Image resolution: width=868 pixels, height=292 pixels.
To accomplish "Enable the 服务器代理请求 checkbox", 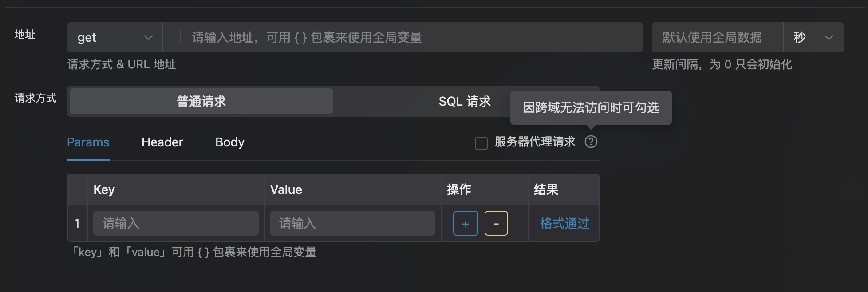I will tap(481, 143).
